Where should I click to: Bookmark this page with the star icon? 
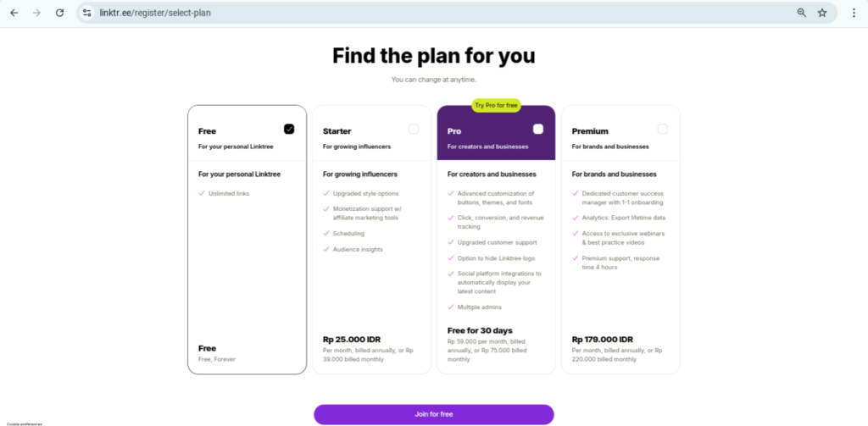[822, 13]
